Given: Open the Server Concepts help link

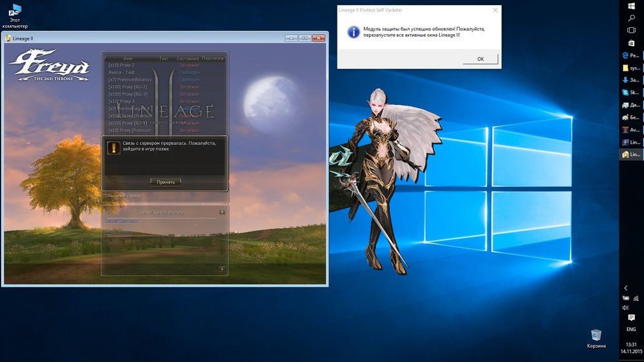Looking at the screenshot, I should point(121,221).
